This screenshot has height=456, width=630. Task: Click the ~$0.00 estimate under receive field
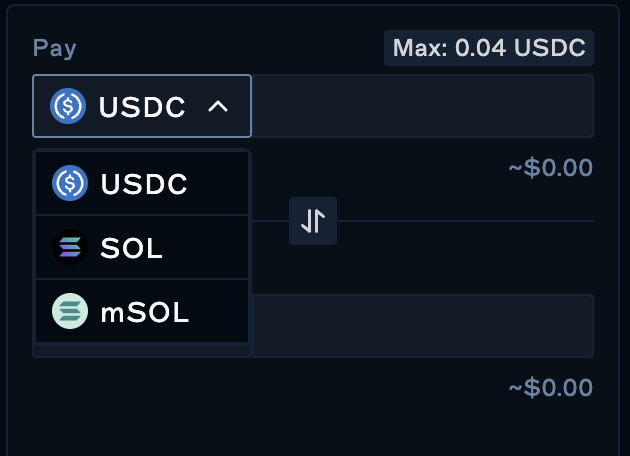pos(550,387)
